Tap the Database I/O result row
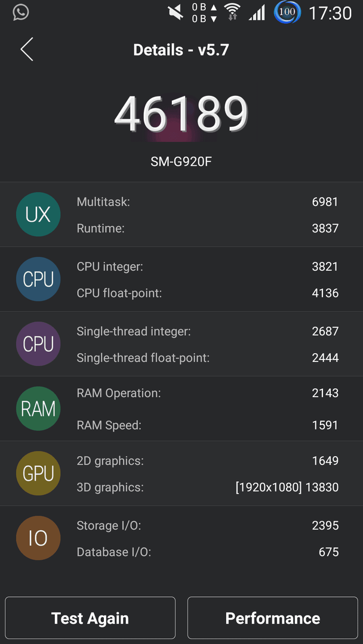 tap(208, 552)
